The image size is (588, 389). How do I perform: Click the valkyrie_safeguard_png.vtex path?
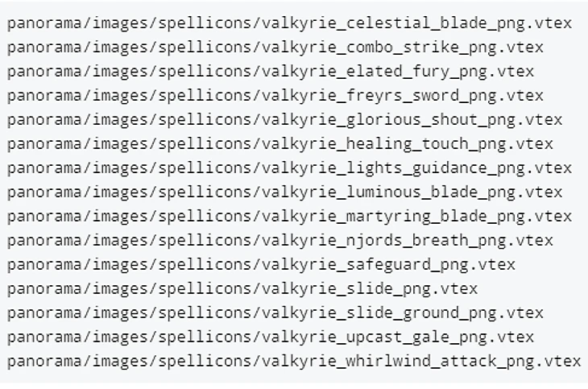[261, 265]
